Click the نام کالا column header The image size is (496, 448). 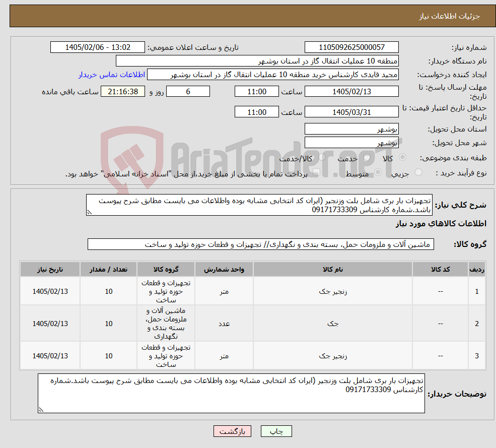[333, 269]
